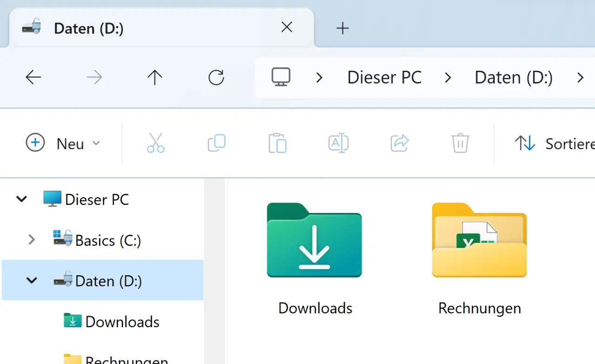The image size is (595, 364).
Task: Collapse the Daten (D:) tree entry
Action: coord(31,280)
